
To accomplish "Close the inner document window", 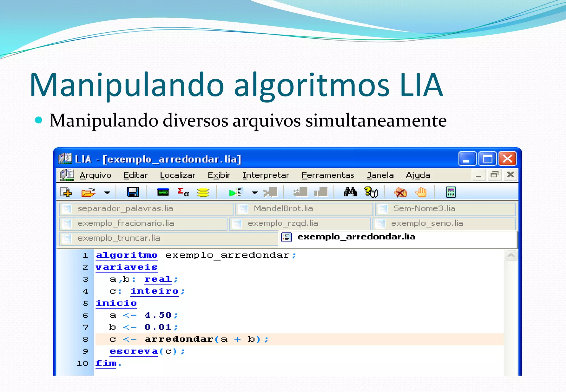I will point(510,175).
